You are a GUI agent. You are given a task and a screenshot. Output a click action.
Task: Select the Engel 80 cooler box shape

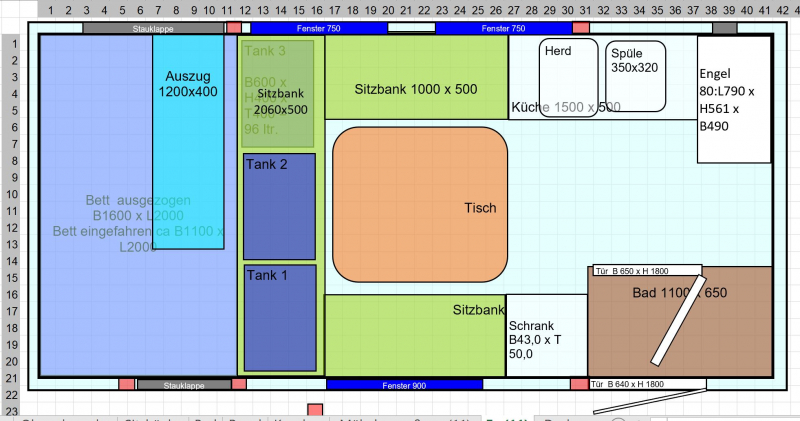[x=734, y=99]
